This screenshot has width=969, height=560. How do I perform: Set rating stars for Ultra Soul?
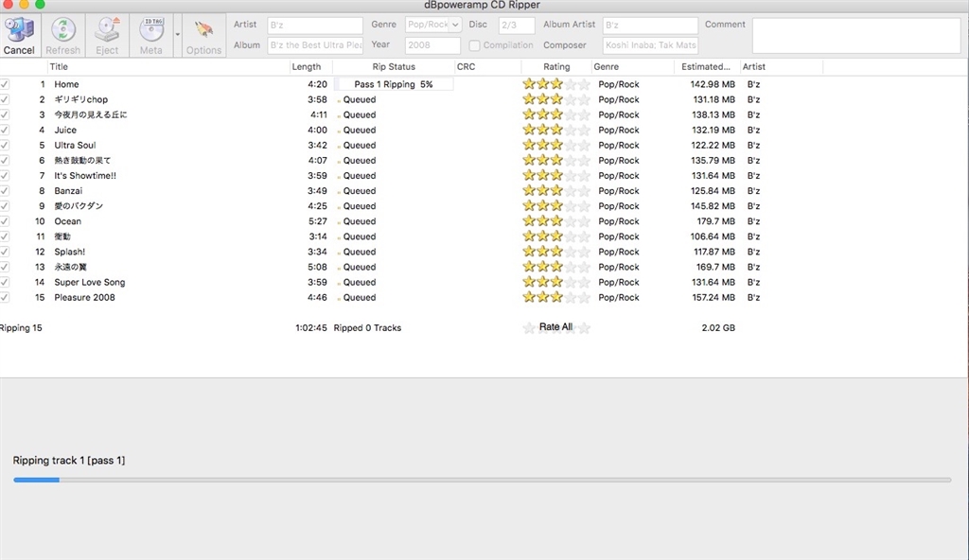click(556, 146)
